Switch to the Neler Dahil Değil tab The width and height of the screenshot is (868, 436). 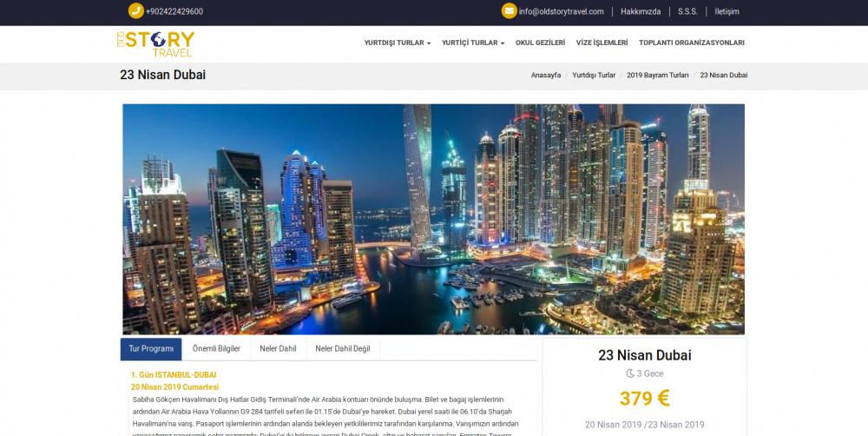[343, 349]
